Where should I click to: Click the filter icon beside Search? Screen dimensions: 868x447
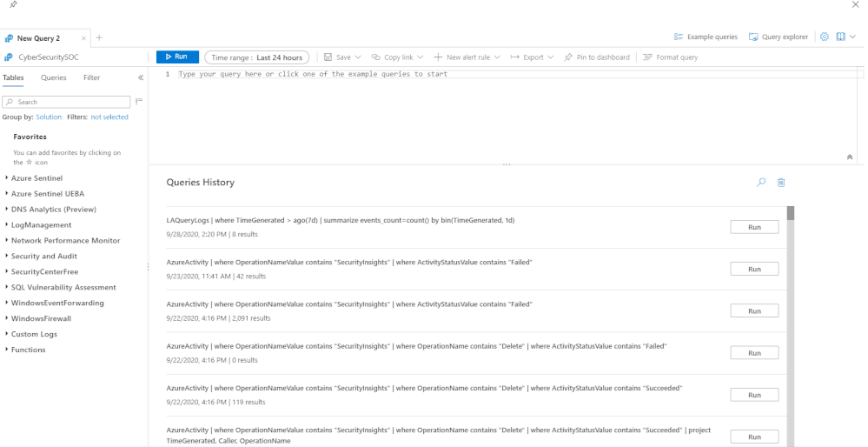point(139,102)
